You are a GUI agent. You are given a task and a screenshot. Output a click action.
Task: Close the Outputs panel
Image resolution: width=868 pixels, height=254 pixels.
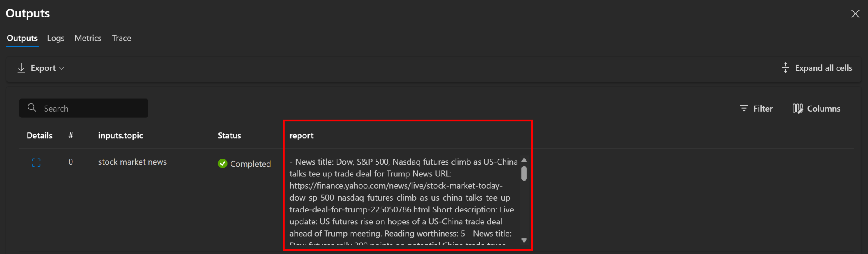click(855, 14)
